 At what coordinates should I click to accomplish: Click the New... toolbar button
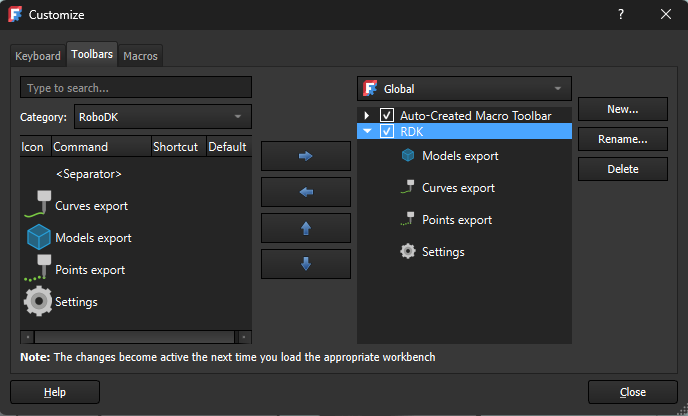622,109
